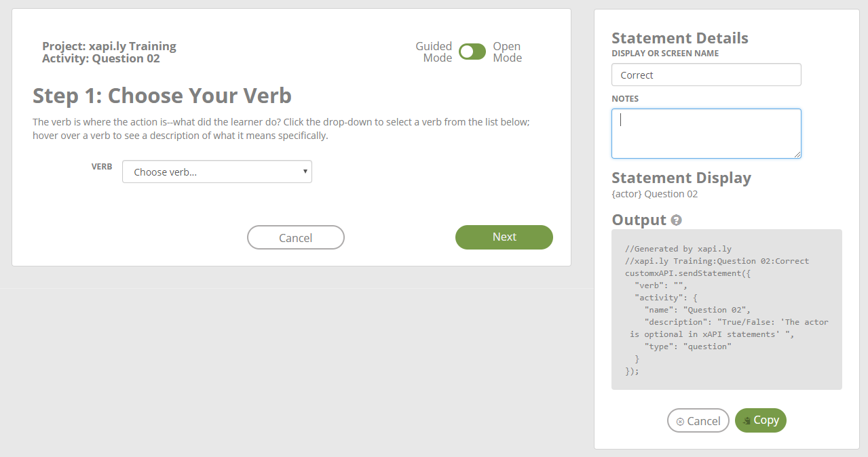
Task: Cancel the Choose Your Verb step
Action: pos(295,237)
